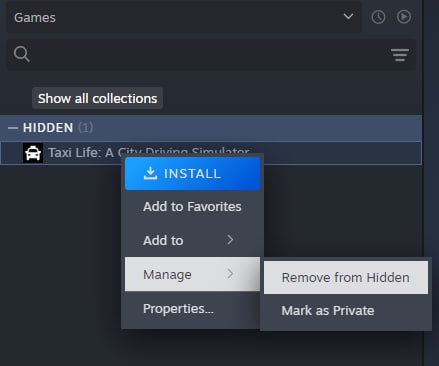Click the INSTALL button
Screen dimensions: 439x366
click(192, 173)
